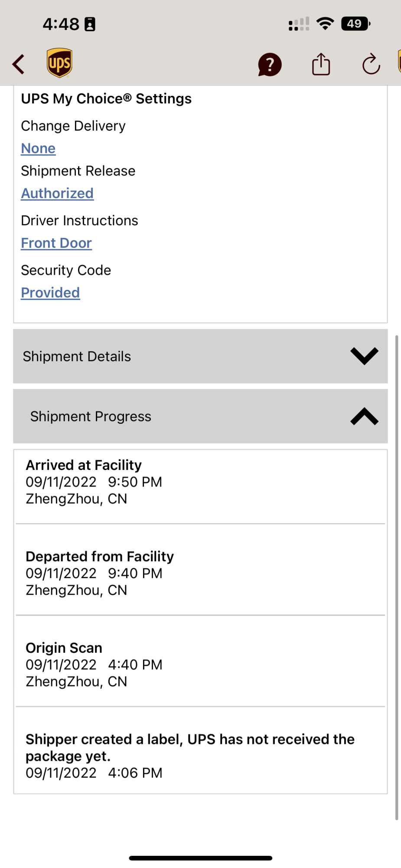Screen dimensions: 401x868
Task: Tap the Shipment Progress section header
Action: [200, 416]
